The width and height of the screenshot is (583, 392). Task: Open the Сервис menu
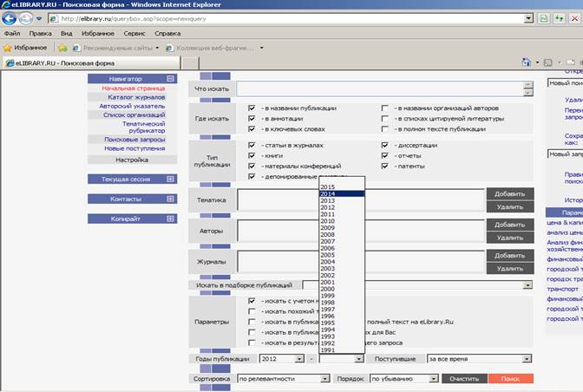click(x=134, y=34)
